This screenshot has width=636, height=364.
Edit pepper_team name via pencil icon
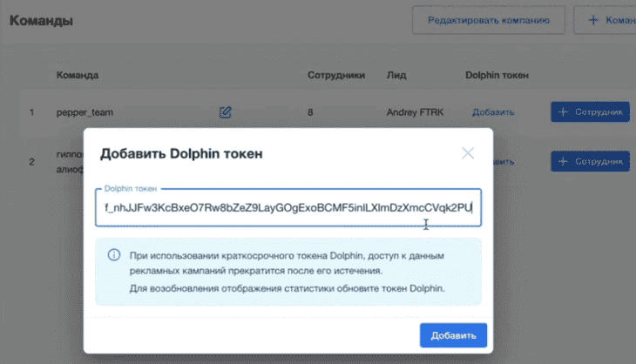click(225, 112)
